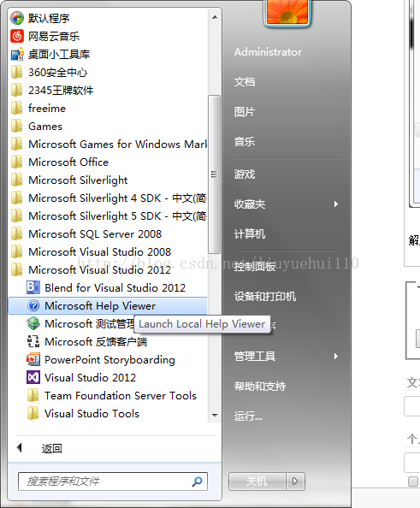This screenshot has height=508, width=420.
Task: Open 图片 library
Action: [245, 112]
